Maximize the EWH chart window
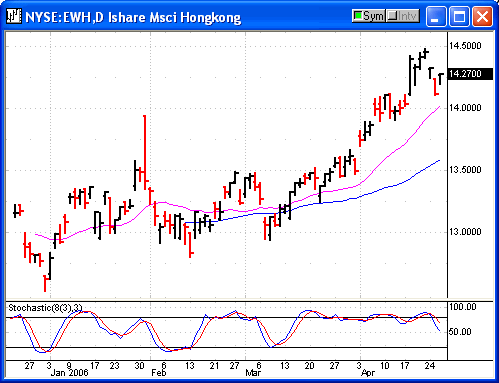Screen dimensions: 499x383 click(x=459, y=17)
